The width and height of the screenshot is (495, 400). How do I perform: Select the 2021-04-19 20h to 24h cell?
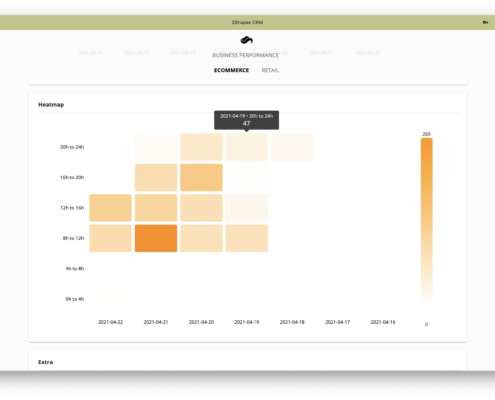click(247, 147)
